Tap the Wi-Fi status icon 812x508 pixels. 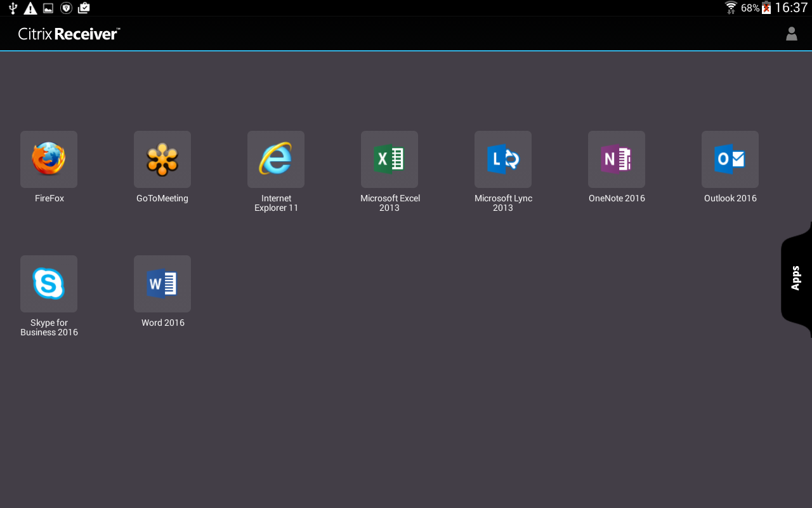731,8
